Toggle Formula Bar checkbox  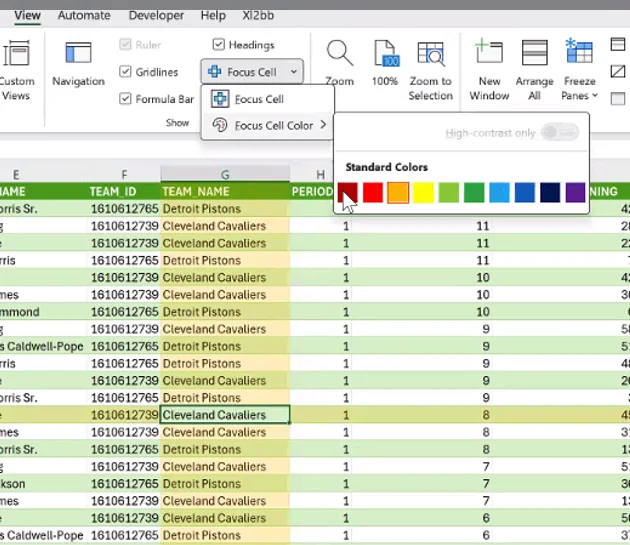pos(125,99)
